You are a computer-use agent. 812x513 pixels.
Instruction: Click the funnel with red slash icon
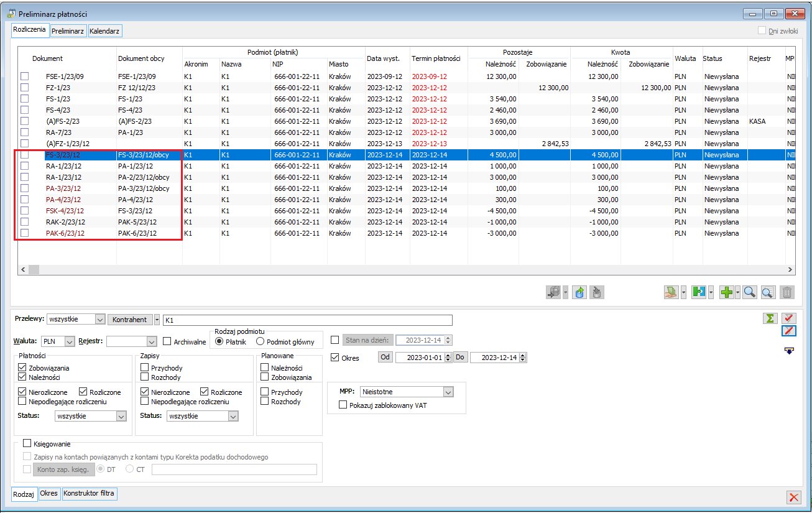[x=789, y=331]
